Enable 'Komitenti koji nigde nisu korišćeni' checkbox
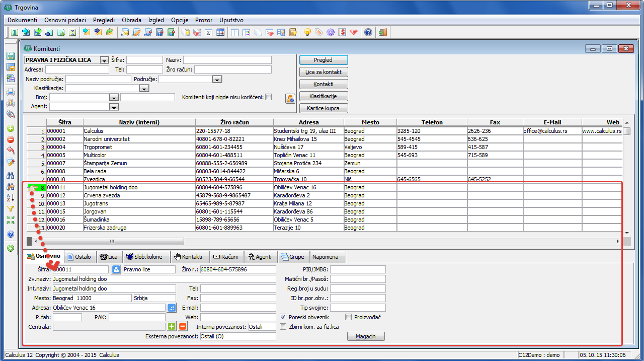This screenshot has height=361, width=644. pos(269,97)
